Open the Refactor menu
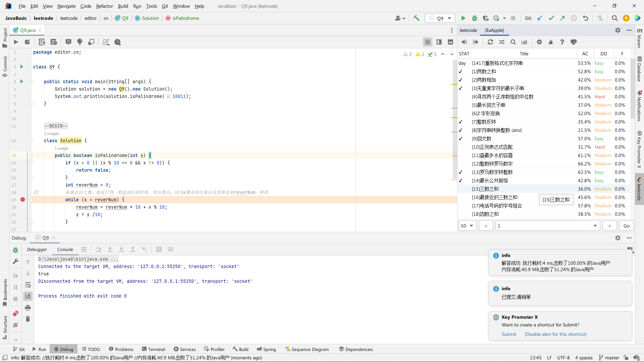This screenshot has height=362, width=644. 104,6
